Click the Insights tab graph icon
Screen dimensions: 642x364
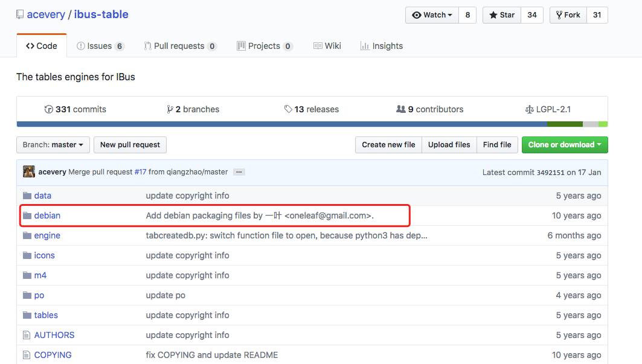(365, 46)
